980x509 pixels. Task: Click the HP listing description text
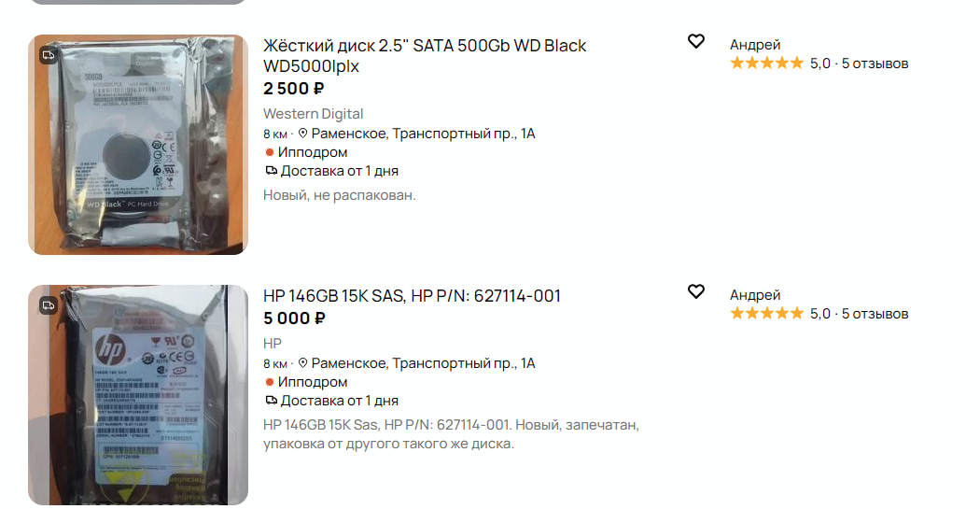click(451, 434)
